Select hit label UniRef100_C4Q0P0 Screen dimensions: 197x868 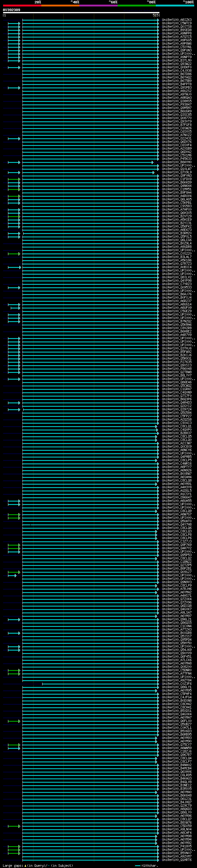coord(177,430)
